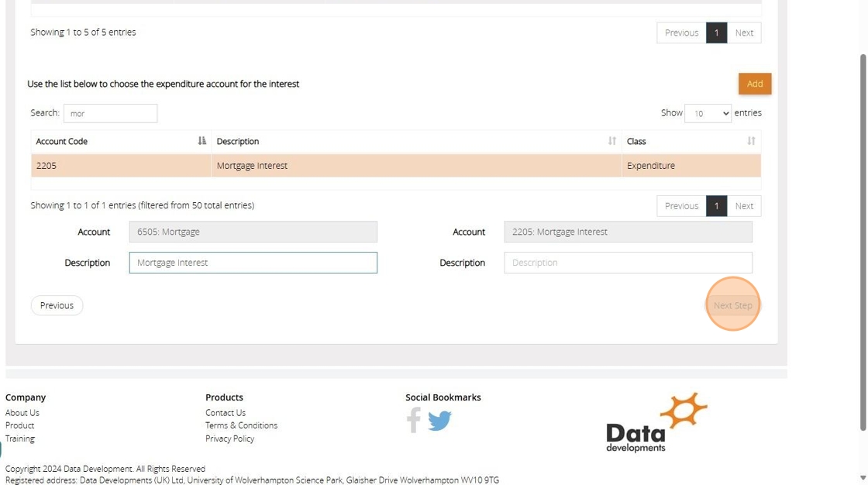Open the Training link
Screen dimensions: 868x485
pos(20,438)
